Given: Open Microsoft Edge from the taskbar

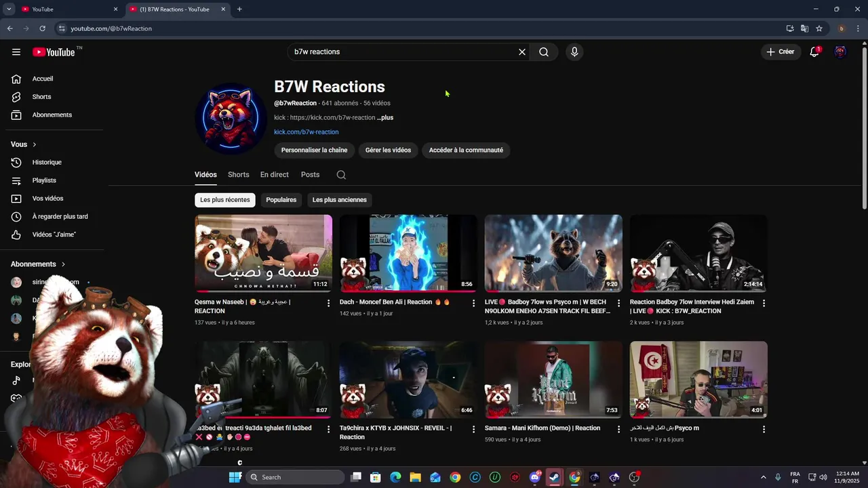Looking at the screenshot, I should click(x=395, y=477).
